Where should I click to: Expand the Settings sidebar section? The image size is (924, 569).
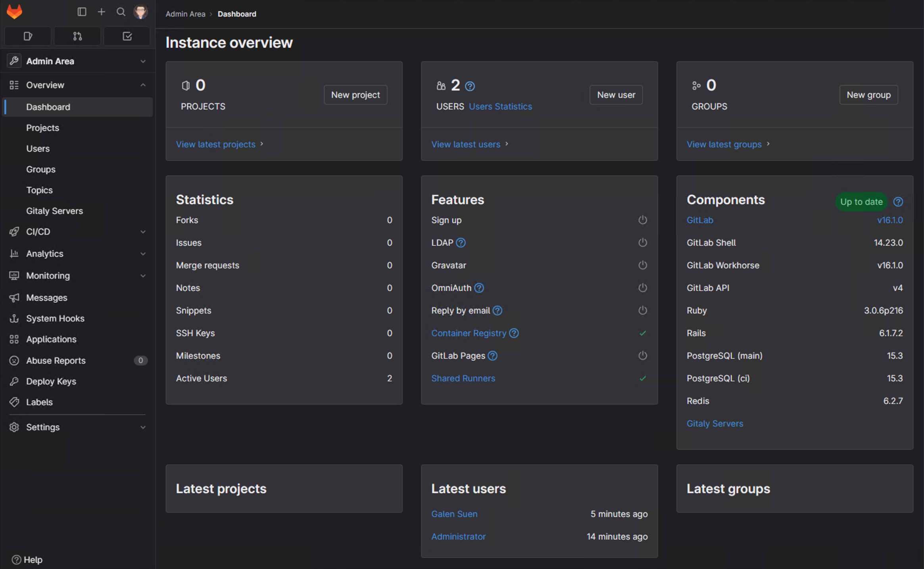(143, 427)
